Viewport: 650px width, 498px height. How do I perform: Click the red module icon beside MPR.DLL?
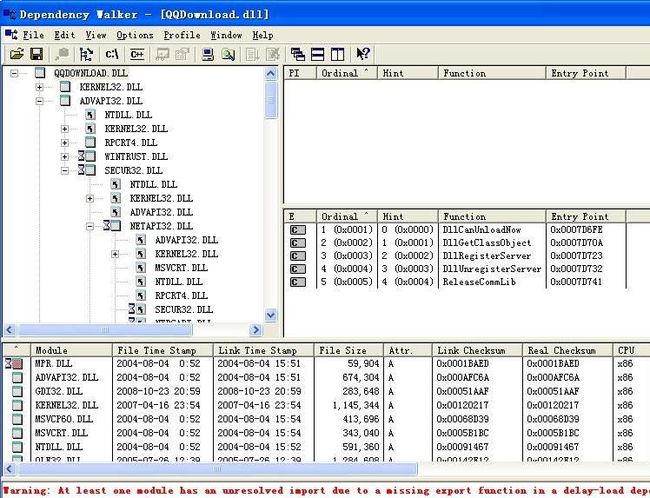coord(17,364)
